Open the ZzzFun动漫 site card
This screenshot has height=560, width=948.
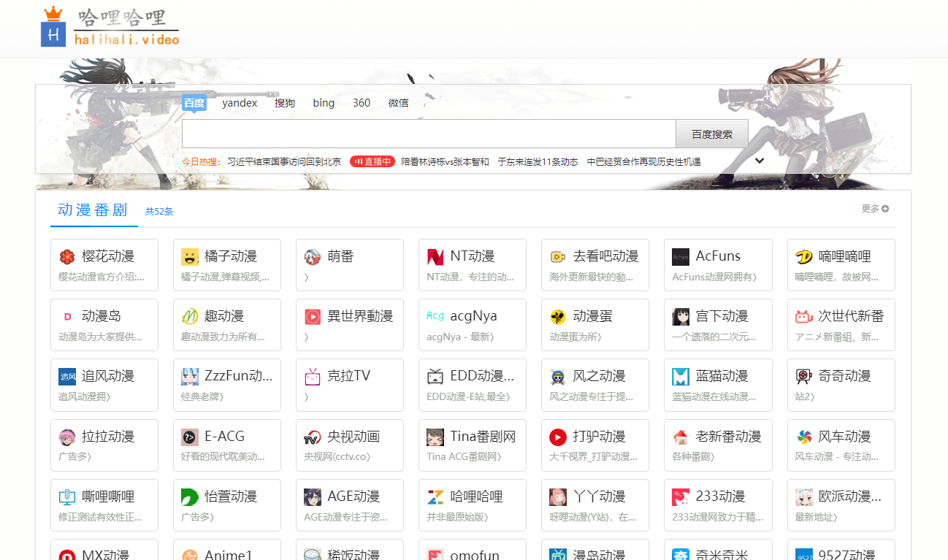(227, 385)
